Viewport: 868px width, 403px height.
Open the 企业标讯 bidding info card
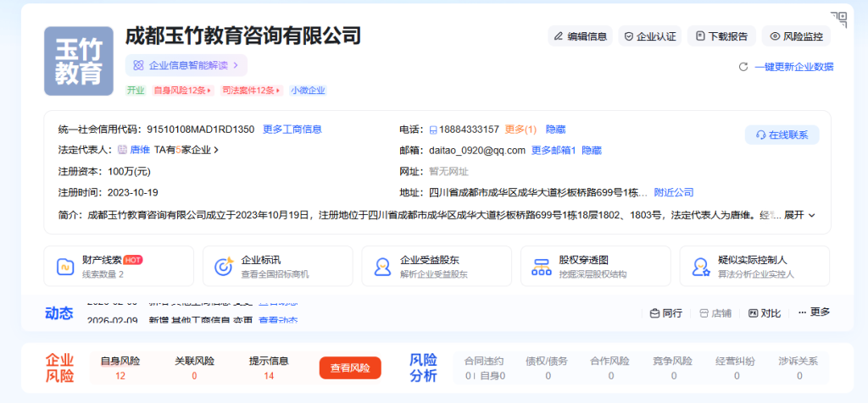(277, 267)
